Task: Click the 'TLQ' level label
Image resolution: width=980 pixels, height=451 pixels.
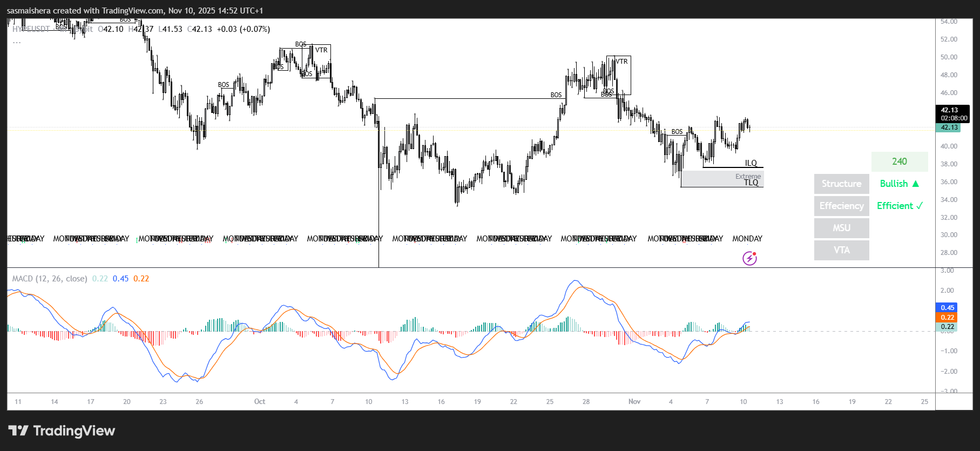Action: 751,183
